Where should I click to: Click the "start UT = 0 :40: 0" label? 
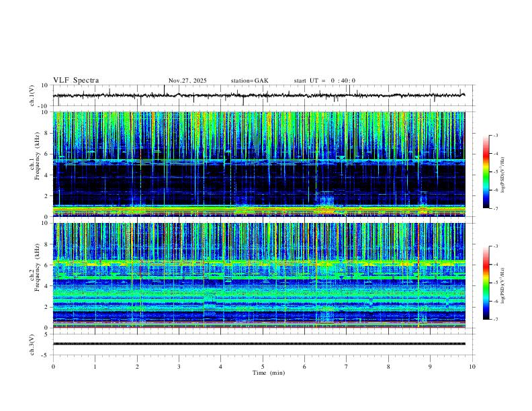324,81
